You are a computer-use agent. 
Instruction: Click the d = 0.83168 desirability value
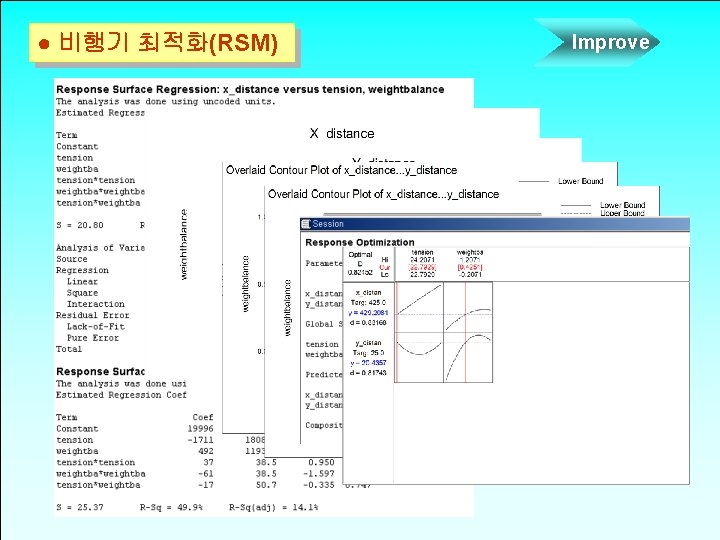[x=368, y=323]
